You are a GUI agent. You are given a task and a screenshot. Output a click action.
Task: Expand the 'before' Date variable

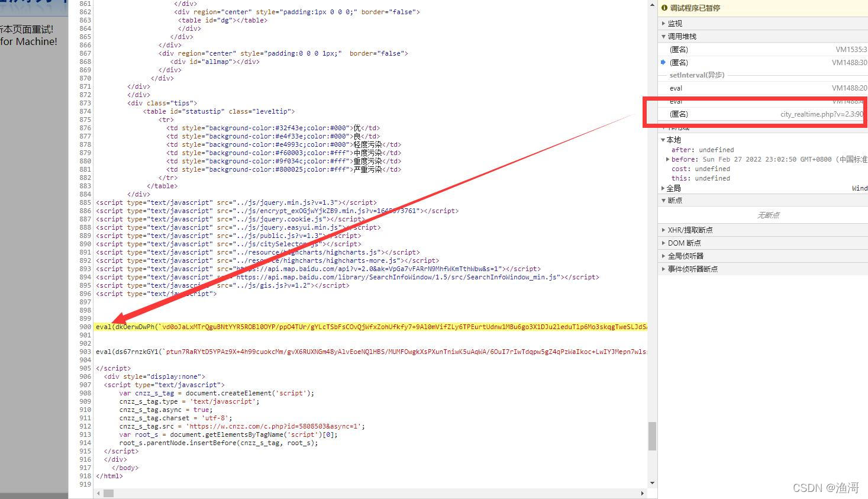pyautogui.click(x=667, y=159)
